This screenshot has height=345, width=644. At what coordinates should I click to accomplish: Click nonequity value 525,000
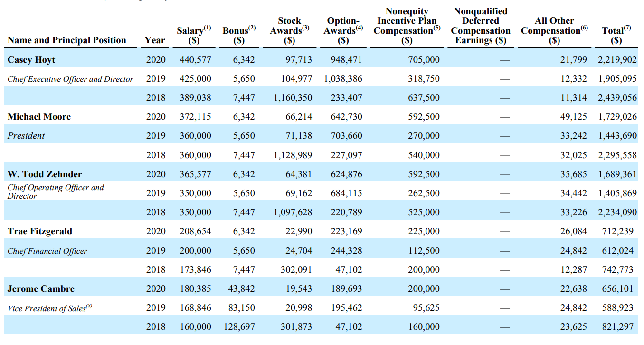(424, 212)
